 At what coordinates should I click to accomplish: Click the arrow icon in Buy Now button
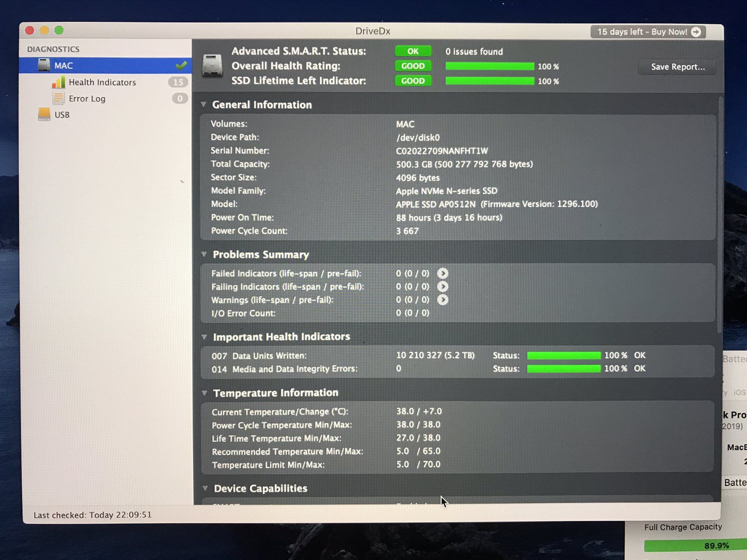tap(696, 32)
